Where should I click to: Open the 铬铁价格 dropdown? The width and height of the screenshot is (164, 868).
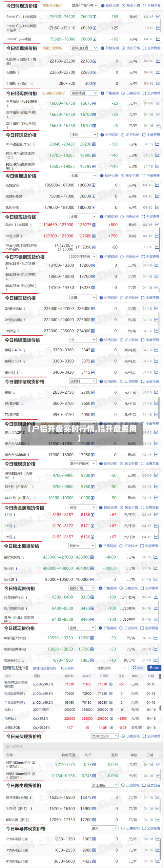(x=82, y=588)
